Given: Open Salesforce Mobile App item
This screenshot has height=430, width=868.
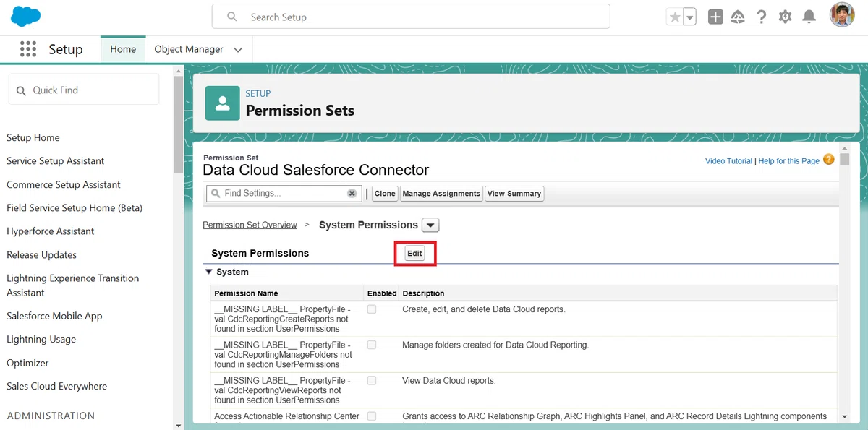Looking at the screenshot, I should tap(54, 316).
